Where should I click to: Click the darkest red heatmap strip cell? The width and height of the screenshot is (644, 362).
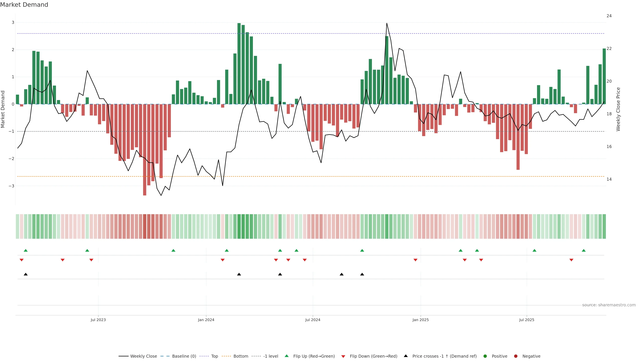[145, 226]
